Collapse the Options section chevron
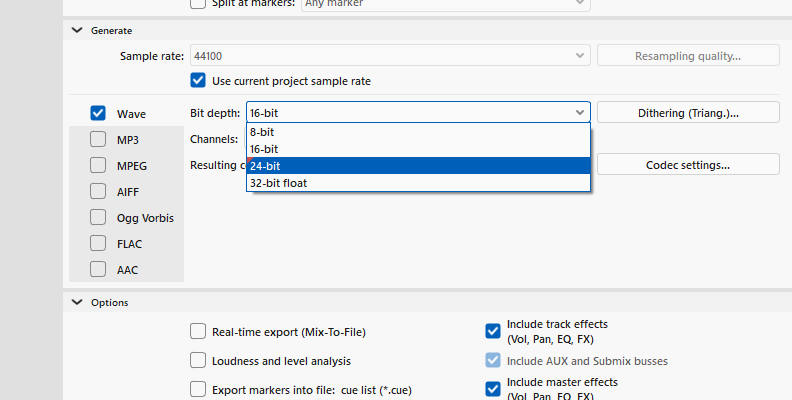Image resolution: width=792 pixels, height=400 pixels. tap(77, 302)
